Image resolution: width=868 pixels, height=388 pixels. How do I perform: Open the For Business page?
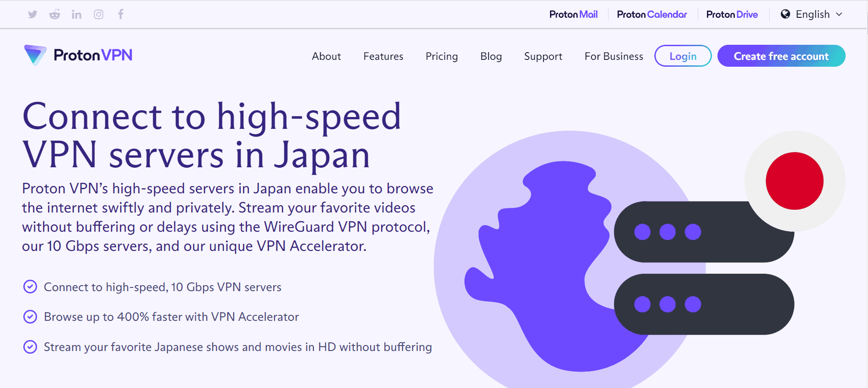click(614, 56)
